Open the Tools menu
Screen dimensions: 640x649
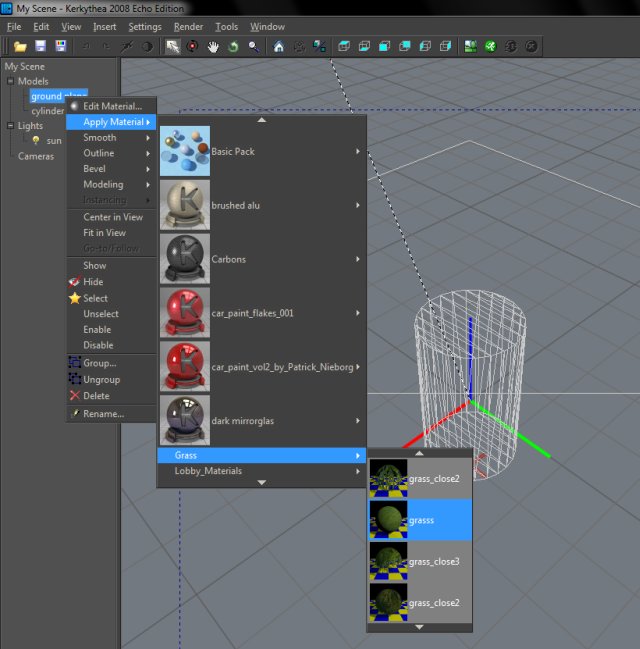[226, 27]
